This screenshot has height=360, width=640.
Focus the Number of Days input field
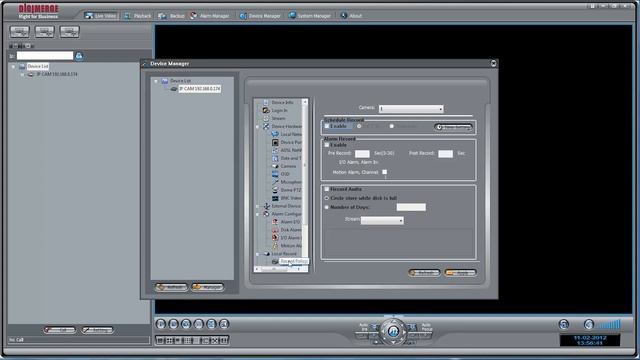click(411, 207)
